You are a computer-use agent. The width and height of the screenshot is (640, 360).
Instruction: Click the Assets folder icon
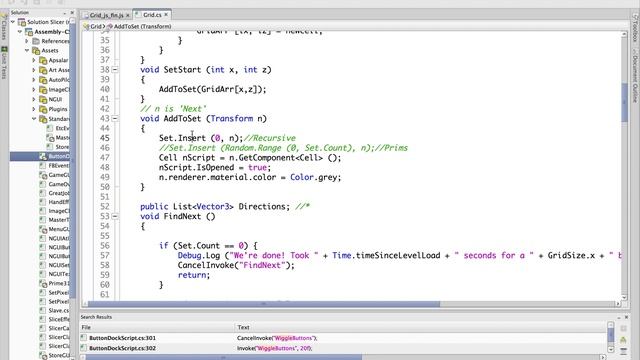pos(36,51)
